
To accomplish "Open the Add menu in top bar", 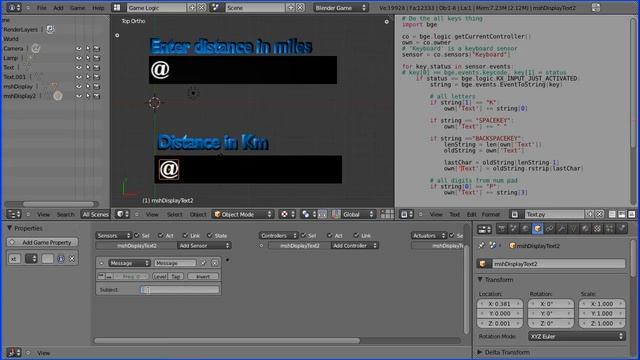I will click(58, 7).
